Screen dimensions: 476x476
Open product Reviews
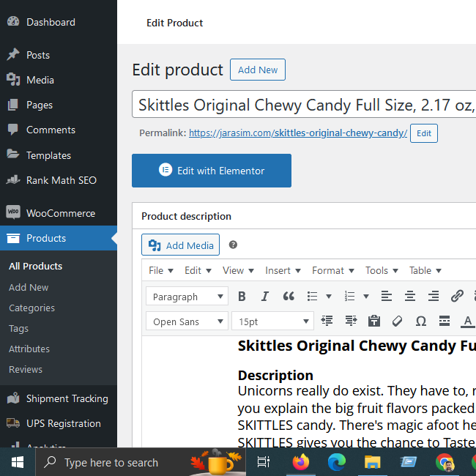coord(26,369)
